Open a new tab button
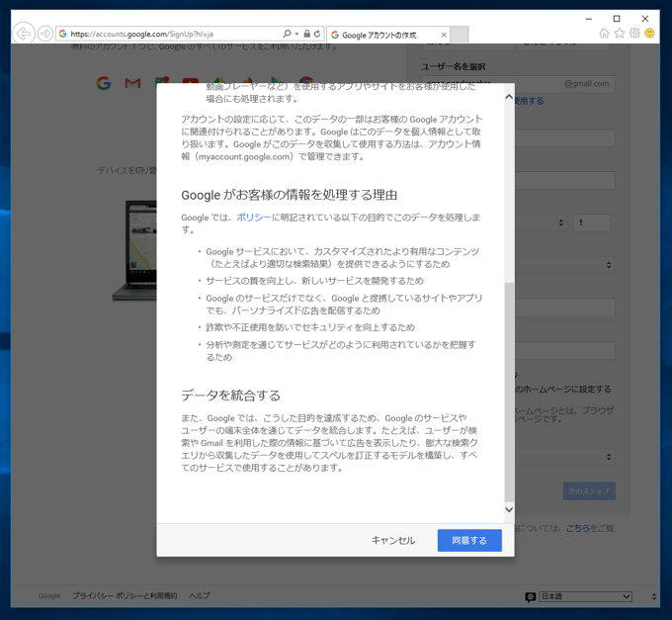 (460, 35)
